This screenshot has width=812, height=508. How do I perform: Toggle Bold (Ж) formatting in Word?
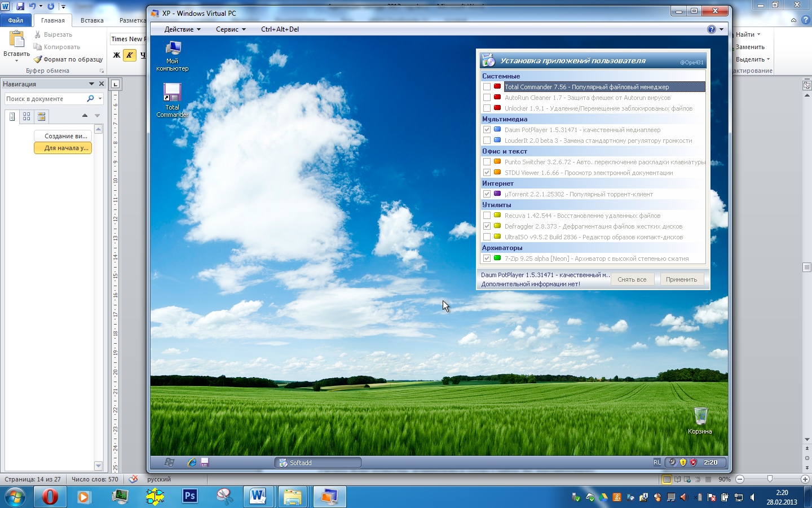pos(117,55)
